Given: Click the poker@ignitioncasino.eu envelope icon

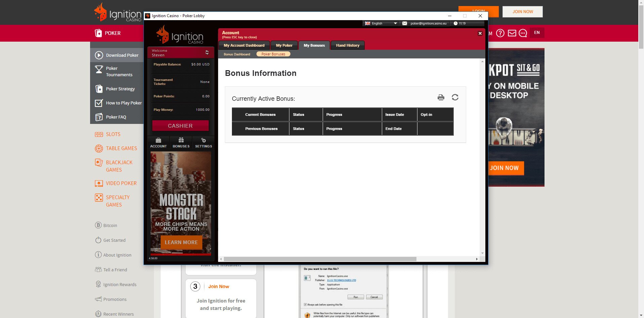Looking at the screenshot, I should tap(404, 23).
